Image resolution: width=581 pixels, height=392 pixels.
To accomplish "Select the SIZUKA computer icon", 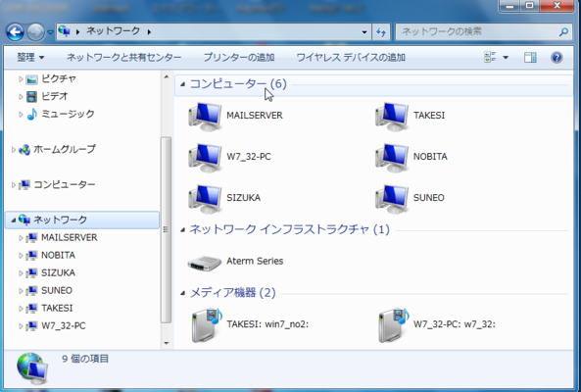I will (205, 198).
